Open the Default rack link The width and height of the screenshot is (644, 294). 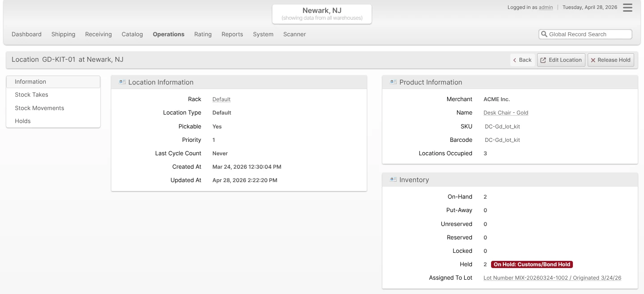tap(221, 99)
